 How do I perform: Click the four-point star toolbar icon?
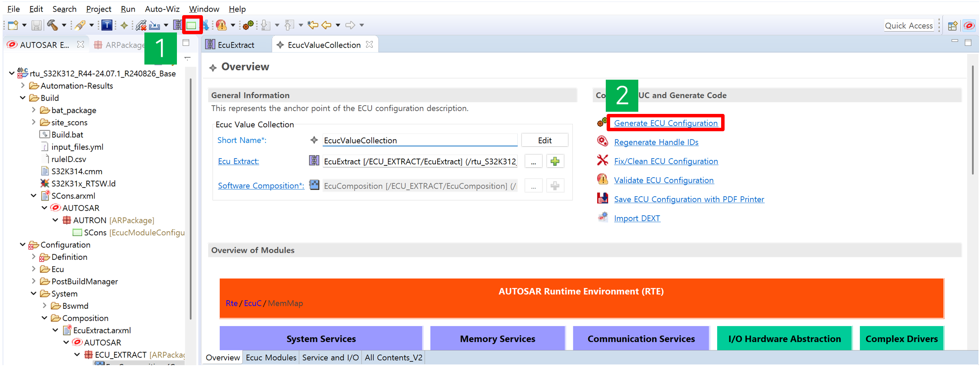tap(124, 25)
